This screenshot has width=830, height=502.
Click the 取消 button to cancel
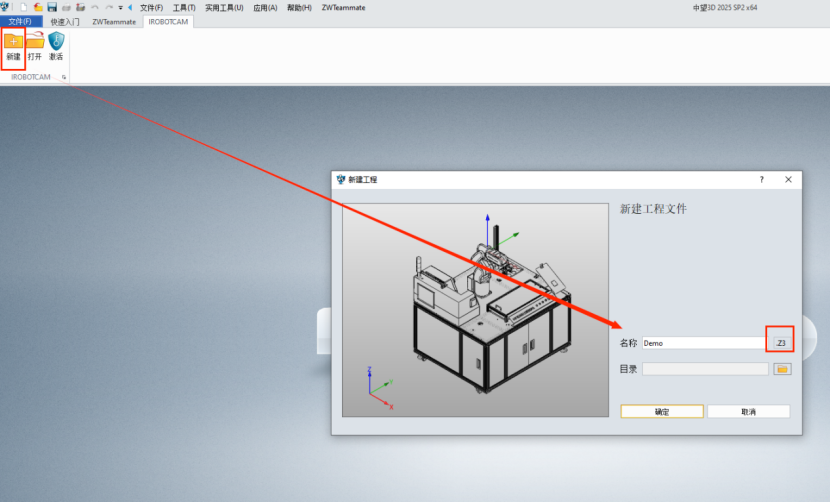pos(748,411)
